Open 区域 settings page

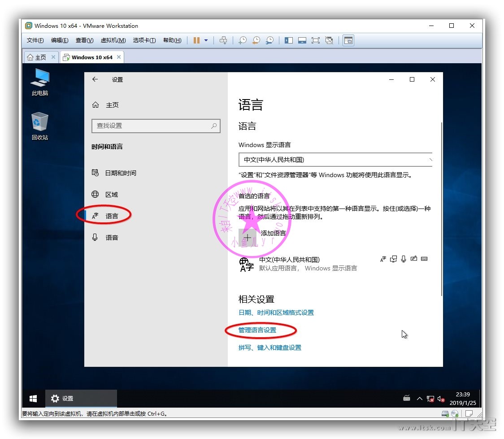(x=105, y=195)
